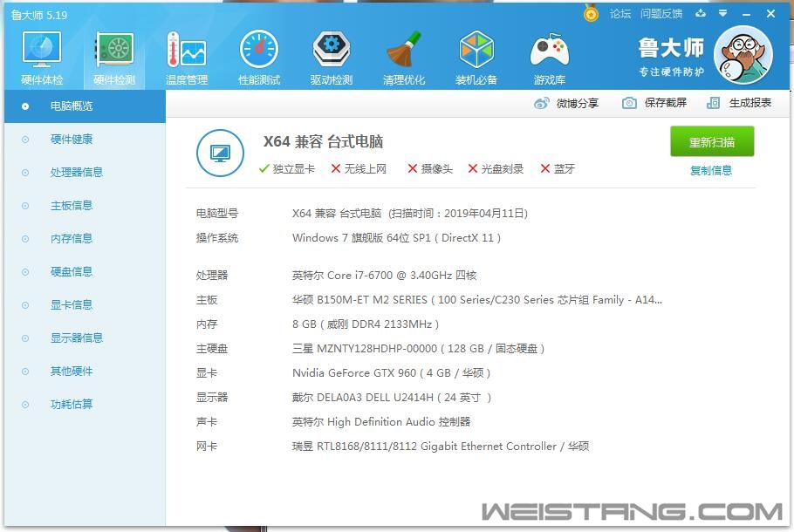Close the 鲁大师 window

click(770, 14)
